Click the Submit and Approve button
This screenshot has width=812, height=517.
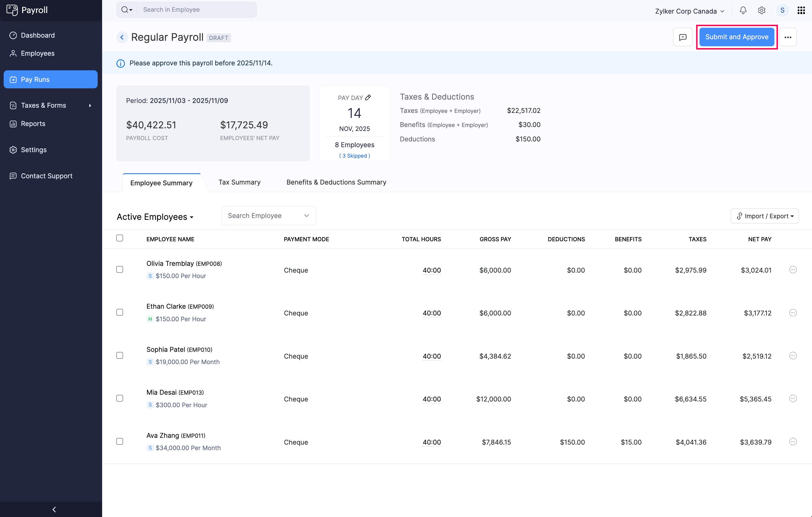click(737, 37)
